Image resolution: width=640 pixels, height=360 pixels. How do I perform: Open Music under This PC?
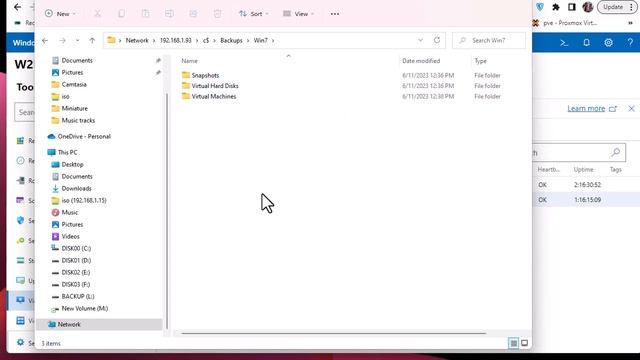pos(69,213)
